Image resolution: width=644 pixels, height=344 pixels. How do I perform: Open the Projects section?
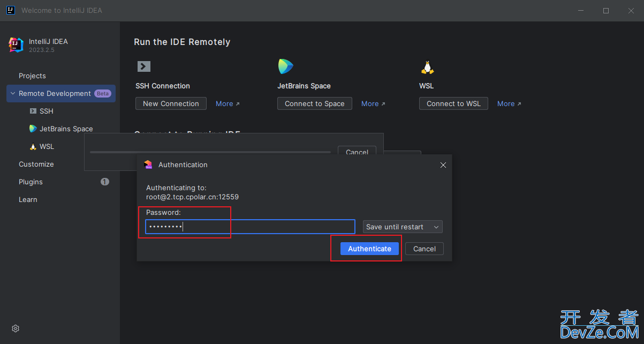pyautogui.click(x=32, y=76)
